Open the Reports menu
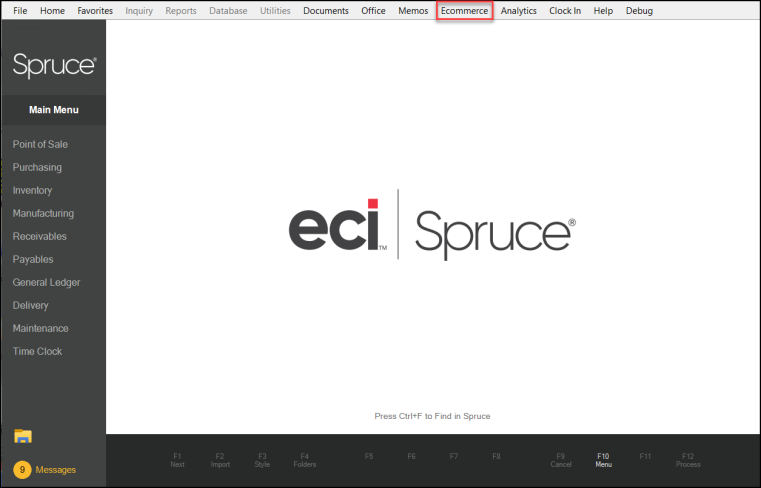Image resolution: width=761 pixels, height=488 pixels. 181,11
